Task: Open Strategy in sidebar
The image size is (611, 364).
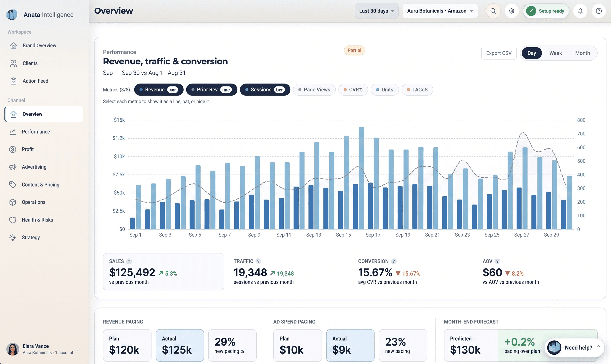Action: pos(44,238)
